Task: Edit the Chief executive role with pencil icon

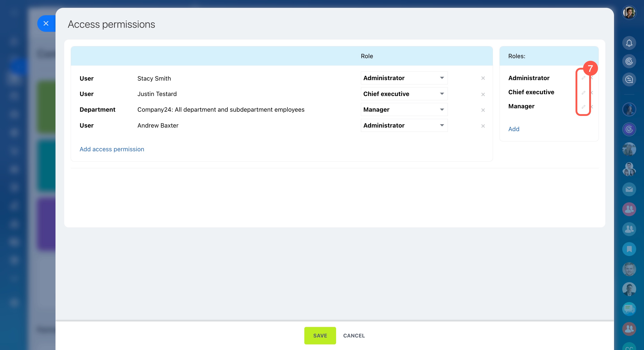Action: 583,92
